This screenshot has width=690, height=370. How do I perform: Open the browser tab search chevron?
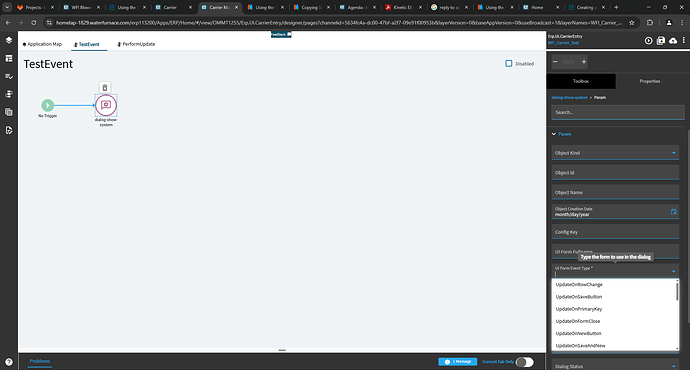pyautogui.click(x=7, y=7)
